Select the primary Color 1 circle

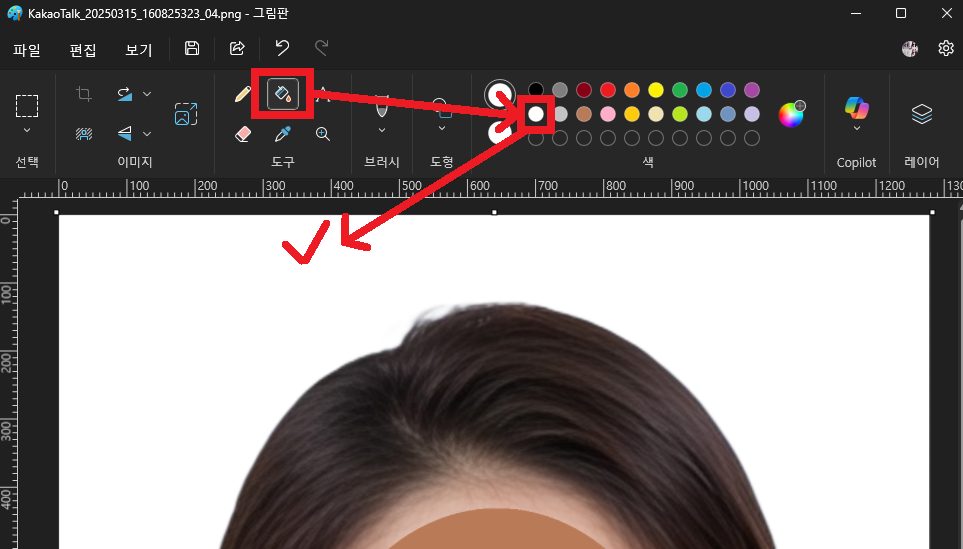(x=499, y=95)
